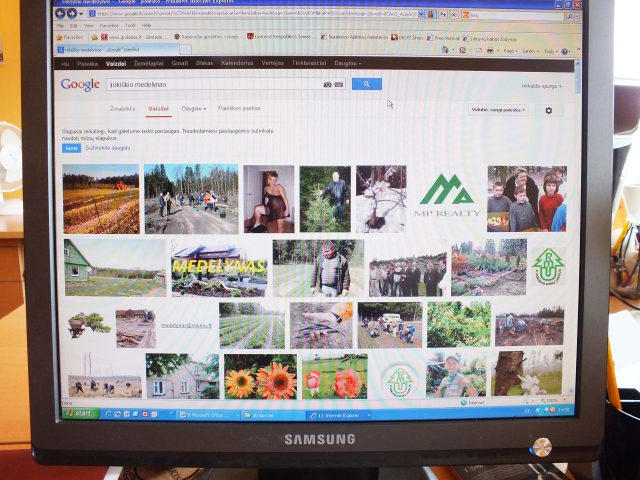This screenshot has width=640, height=480.
Task: Open the File menu
Action: 60,26
